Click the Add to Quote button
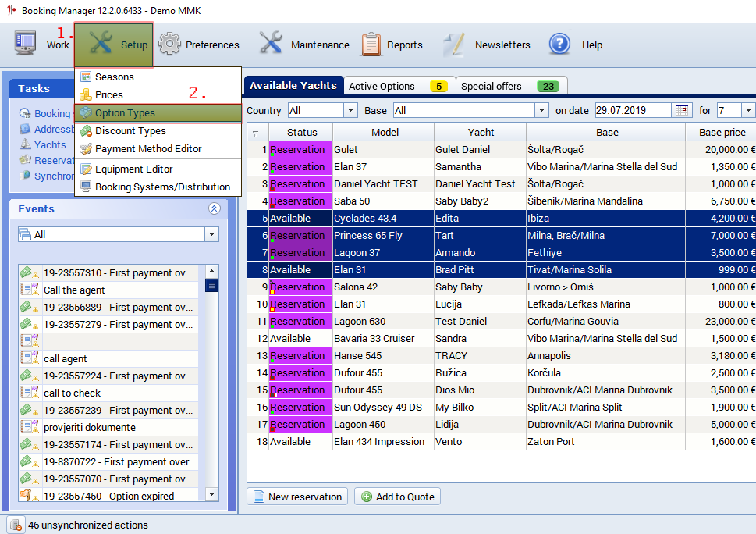 [x=397, y=497]
